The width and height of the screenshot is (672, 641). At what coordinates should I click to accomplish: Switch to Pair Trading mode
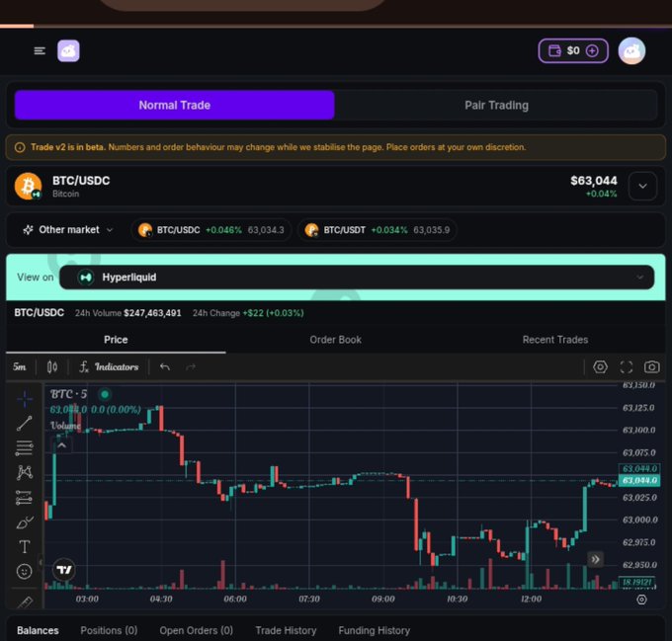496,105
